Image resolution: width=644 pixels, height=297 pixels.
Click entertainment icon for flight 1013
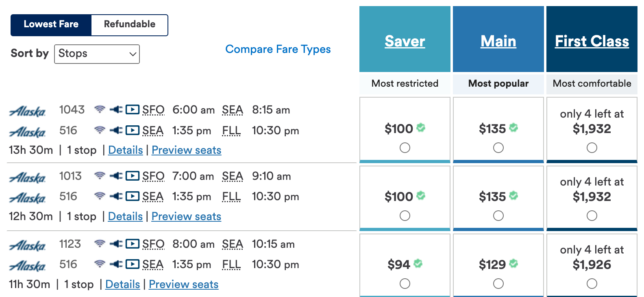132,176
